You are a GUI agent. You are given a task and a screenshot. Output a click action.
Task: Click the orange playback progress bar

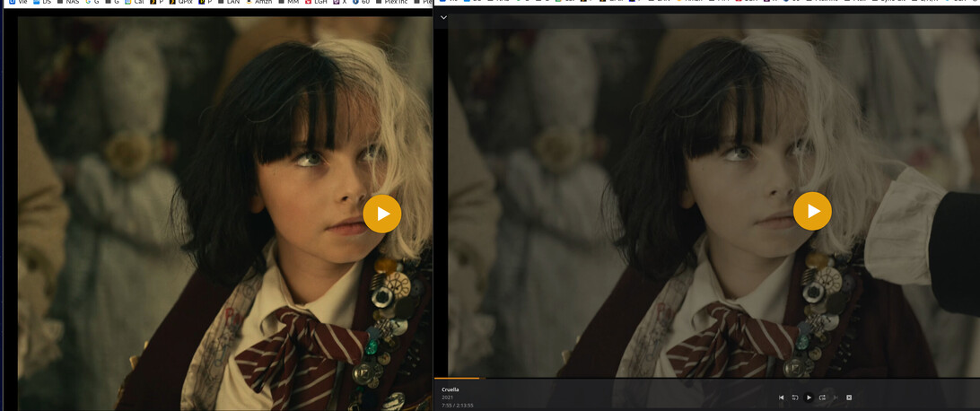point(456,378)
